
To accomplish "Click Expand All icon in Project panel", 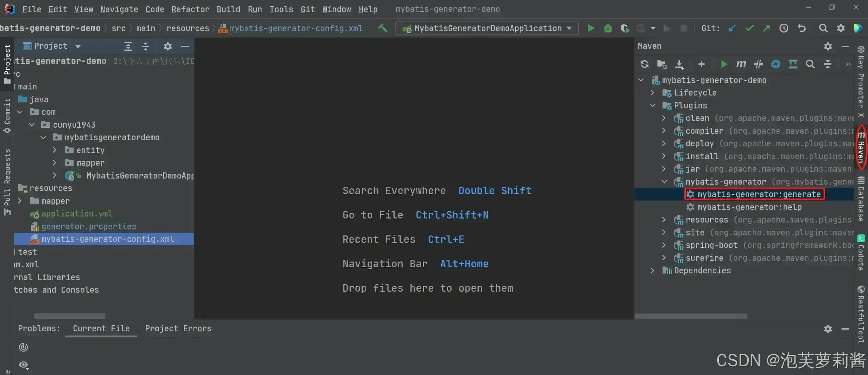I will (x=128, y=46).
